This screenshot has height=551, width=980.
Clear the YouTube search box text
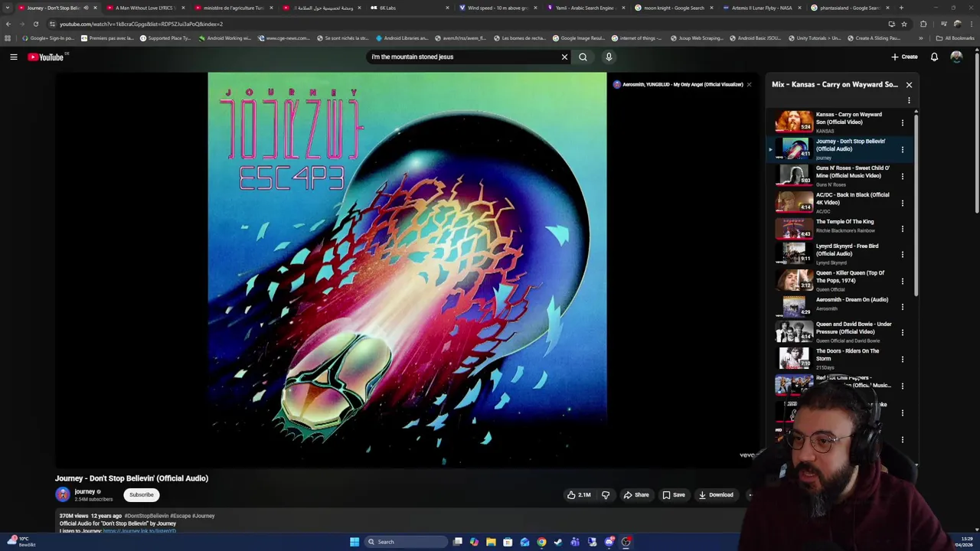click(564, 57)
